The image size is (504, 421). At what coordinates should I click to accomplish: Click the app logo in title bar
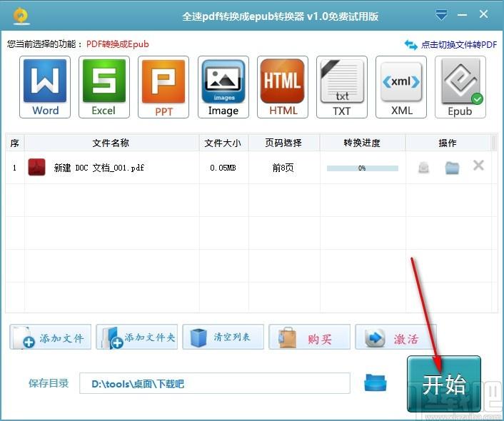(21, 16)
